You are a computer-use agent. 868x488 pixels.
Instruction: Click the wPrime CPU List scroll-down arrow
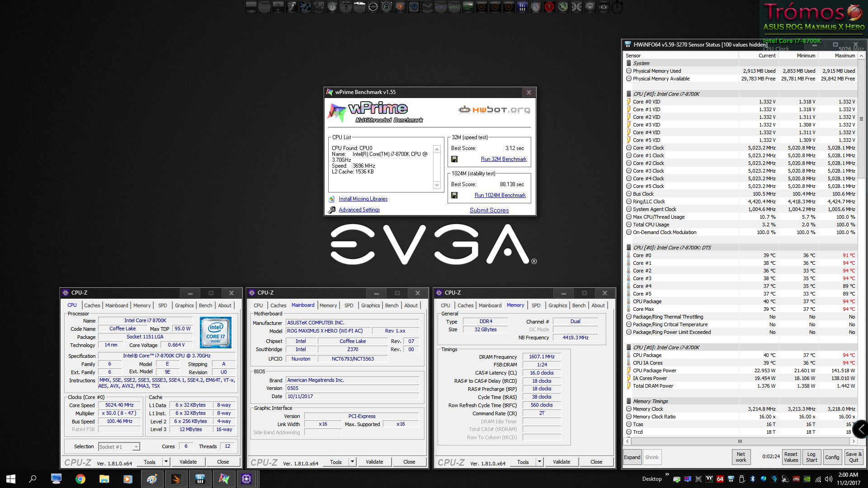[437, 185]
